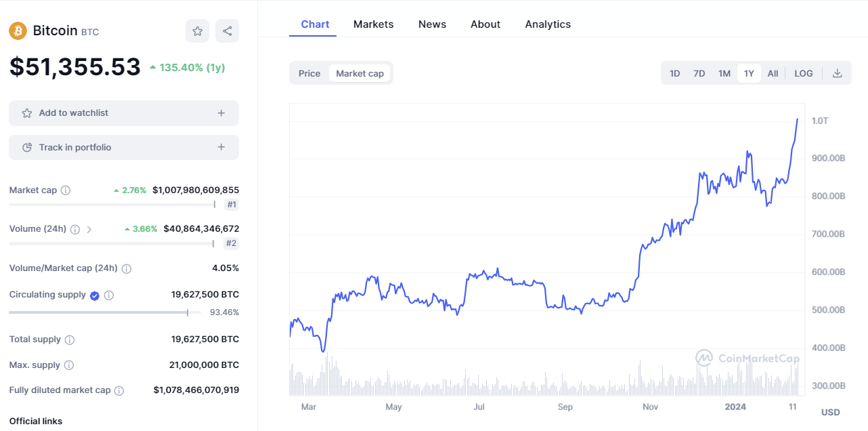This screenshot has height=431, width=868.
Task: Click the 3.66% volume change
Action: 141,229
